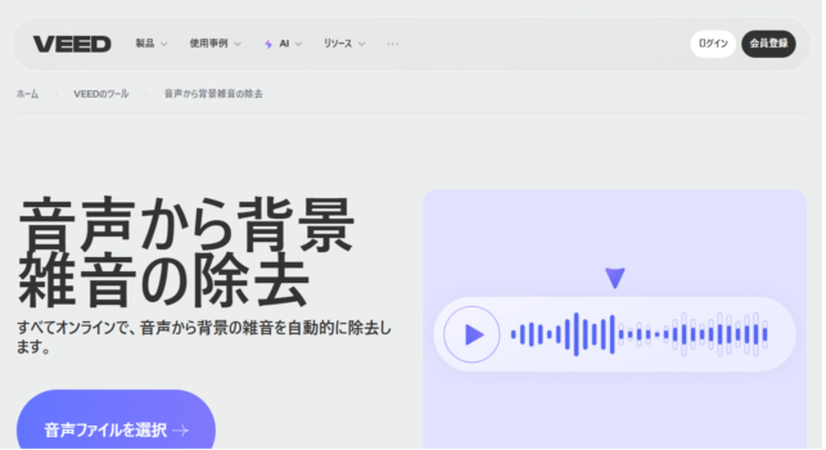The width and height of the screenshot is (826, 450).
Task: Open the VEEDのツール breadcrumb link
Action: coord(101,94)
